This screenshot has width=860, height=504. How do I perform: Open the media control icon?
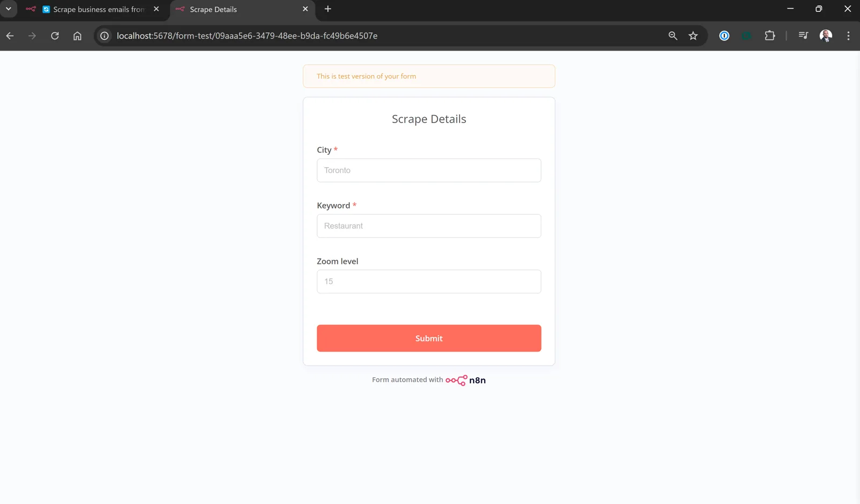[x=803, y=35]
